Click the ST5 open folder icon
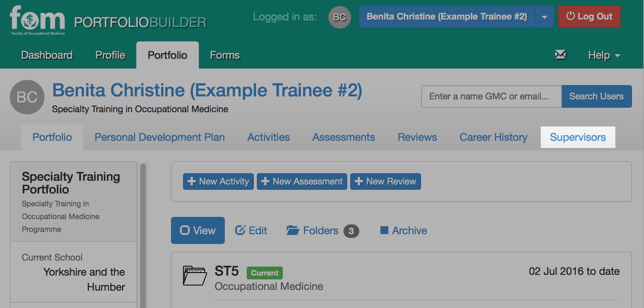Image resolution: width=644 pixels, height=308 pixels. pos(195,276)
